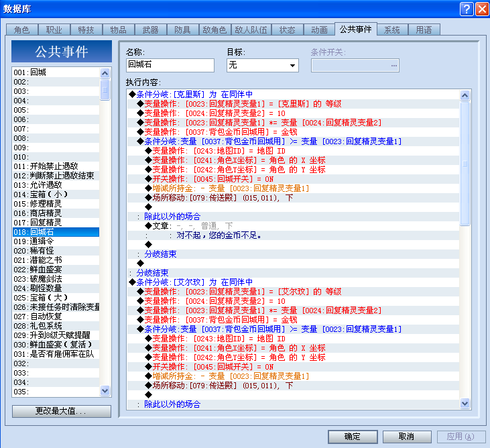The image size is (490, 448).
Task: Open the 系统 tab
Action: [x=392, y=30]
